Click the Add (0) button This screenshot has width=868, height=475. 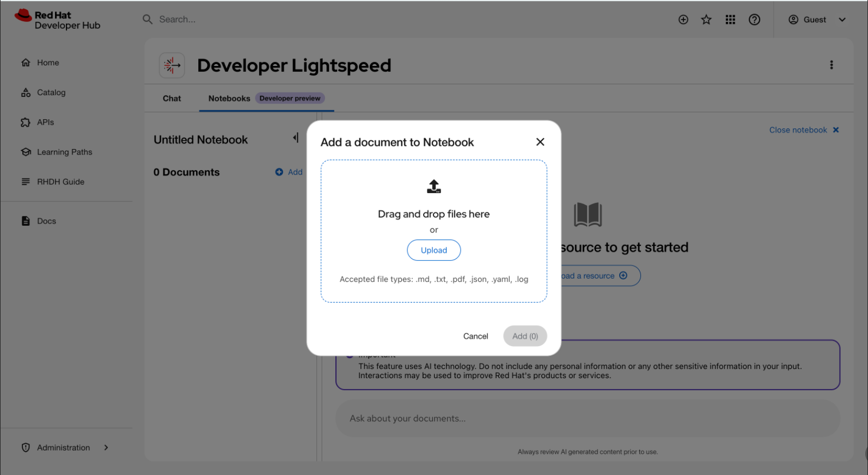click(x=525, y=336)
